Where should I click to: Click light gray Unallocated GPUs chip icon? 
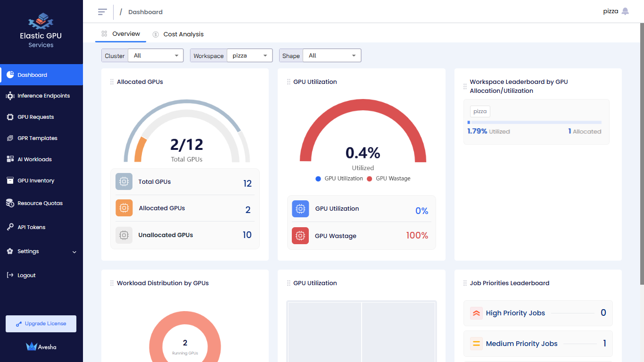coord(124,235)
